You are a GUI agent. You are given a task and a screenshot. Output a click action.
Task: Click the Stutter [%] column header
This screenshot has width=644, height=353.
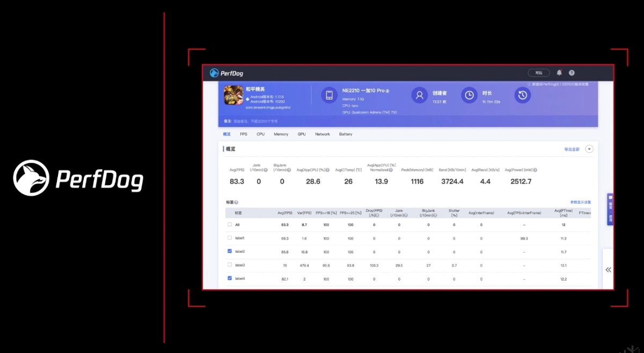click(x=454, y=213)
